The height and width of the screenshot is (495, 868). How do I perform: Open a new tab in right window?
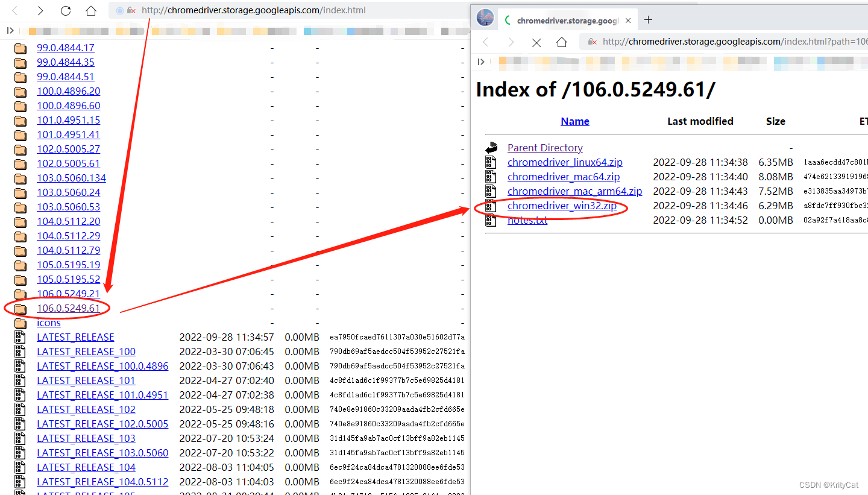tap(648, 20)
